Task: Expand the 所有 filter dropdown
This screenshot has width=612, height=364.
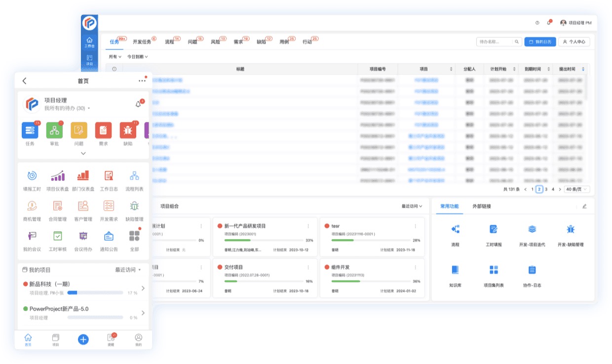Action: 115,57
